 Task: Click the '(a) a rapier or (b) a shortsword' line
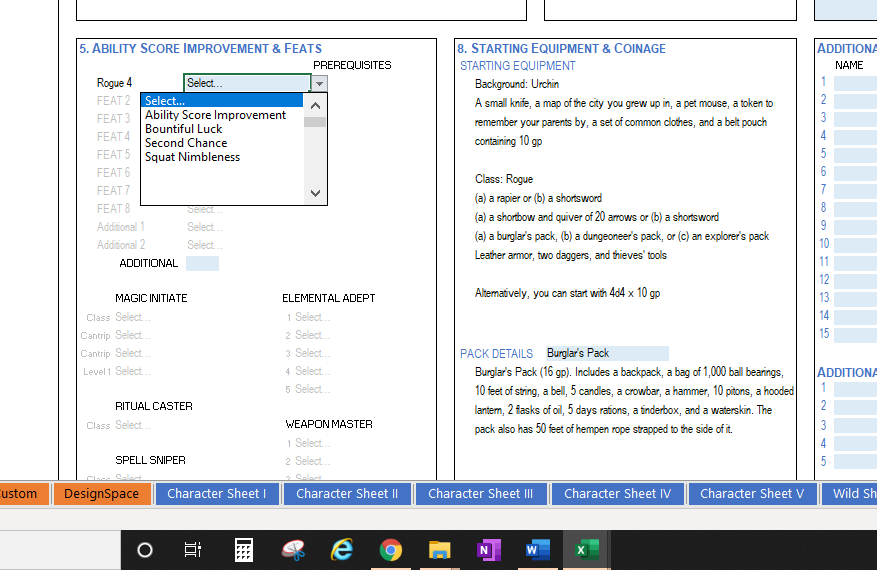point(538,199)
